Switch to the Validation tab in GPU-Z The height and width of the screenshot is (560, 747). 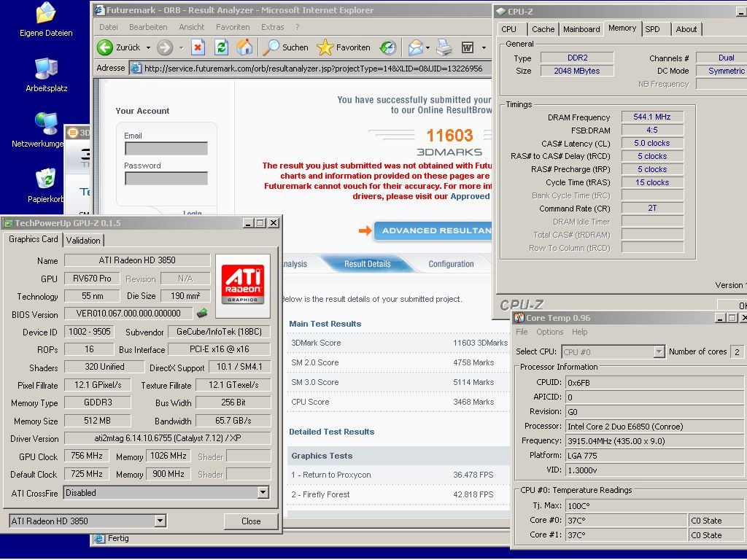pyautogui.click(x=83, y=240)
